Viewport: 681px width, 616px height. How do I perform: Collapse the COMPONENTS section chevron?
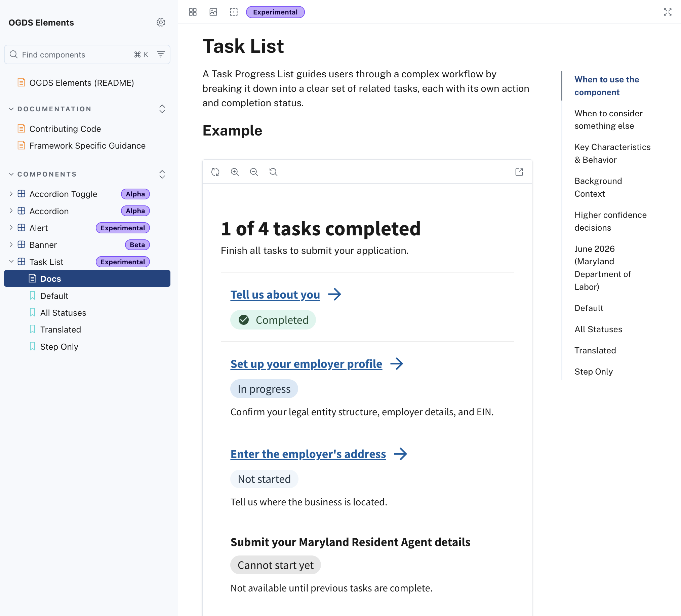[11, 174]
